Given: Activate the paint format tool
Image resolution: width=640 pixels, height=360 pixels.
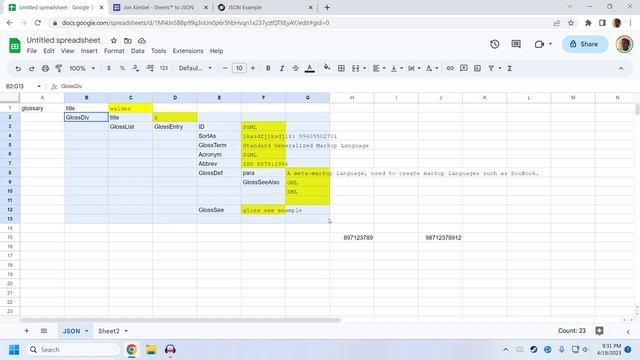Looking at the screenshot, I should [x=59, y=69].
